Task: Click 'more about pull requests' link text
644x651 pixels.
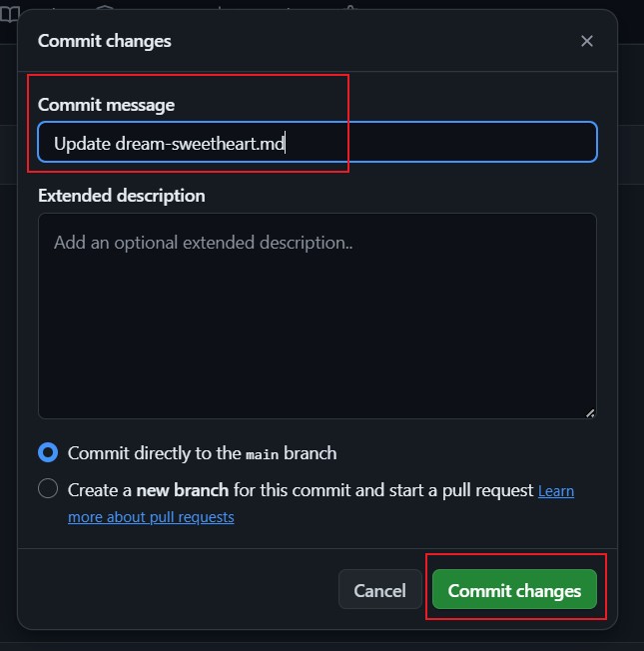Action: coord(151,517)
